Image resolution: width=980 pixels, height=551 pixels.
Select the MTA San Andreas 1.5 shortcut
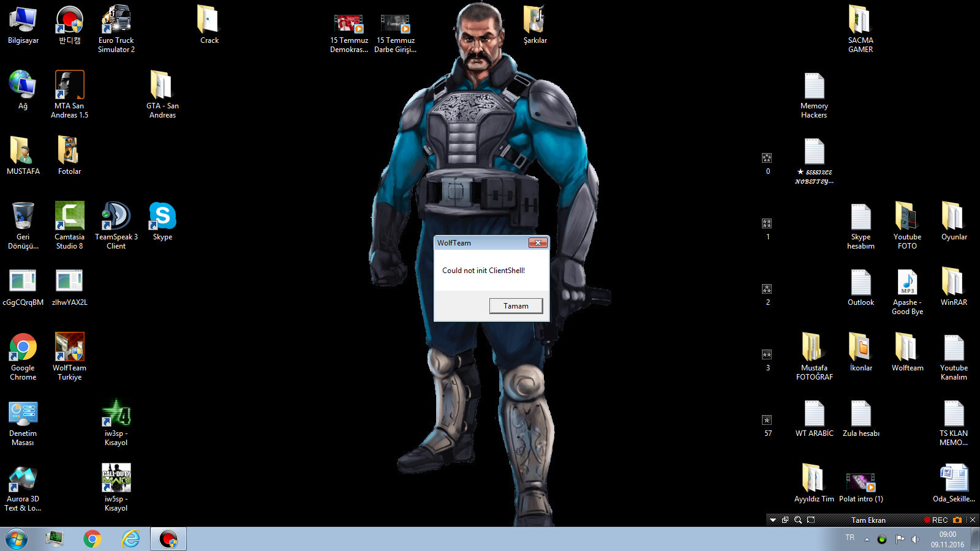tap(70, 94)
